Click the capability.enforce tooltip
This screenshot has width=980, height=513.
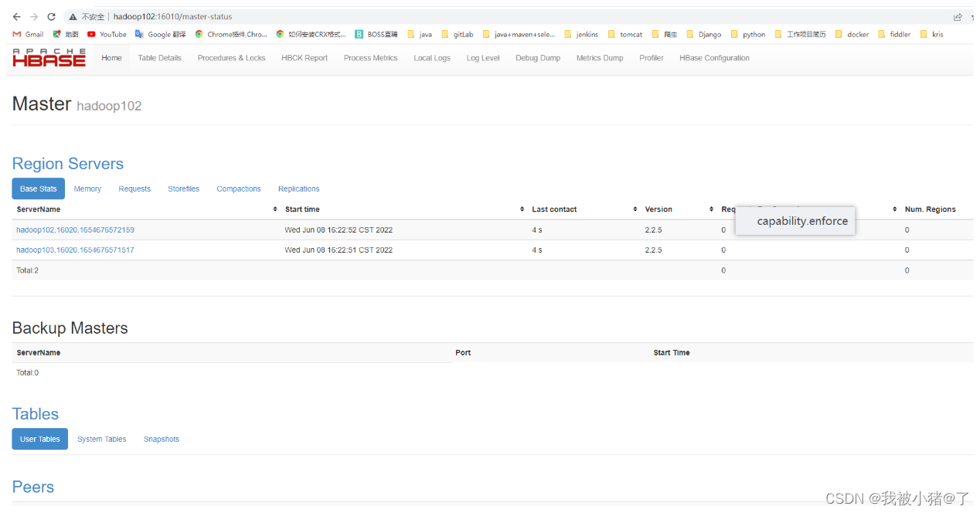pyautogui.click(x=795, y=221)
